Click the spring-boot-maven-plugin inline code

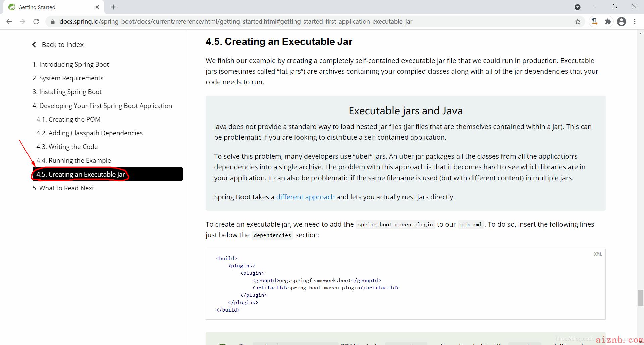click(x=395, y=225)
